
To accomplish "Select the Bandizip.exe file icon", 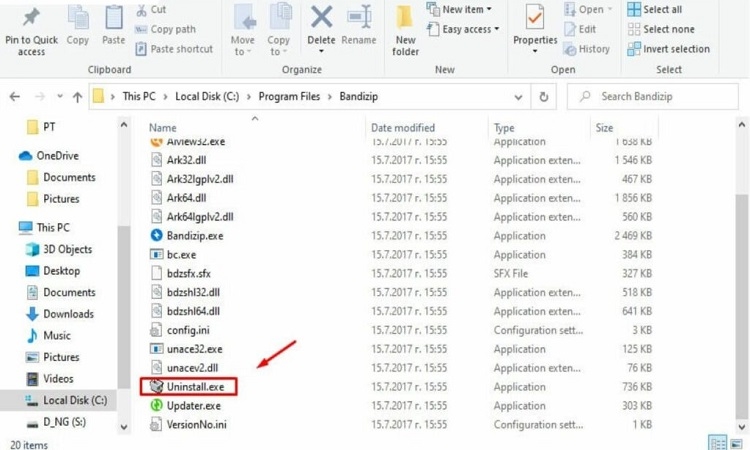I will [x=156, y=235].
